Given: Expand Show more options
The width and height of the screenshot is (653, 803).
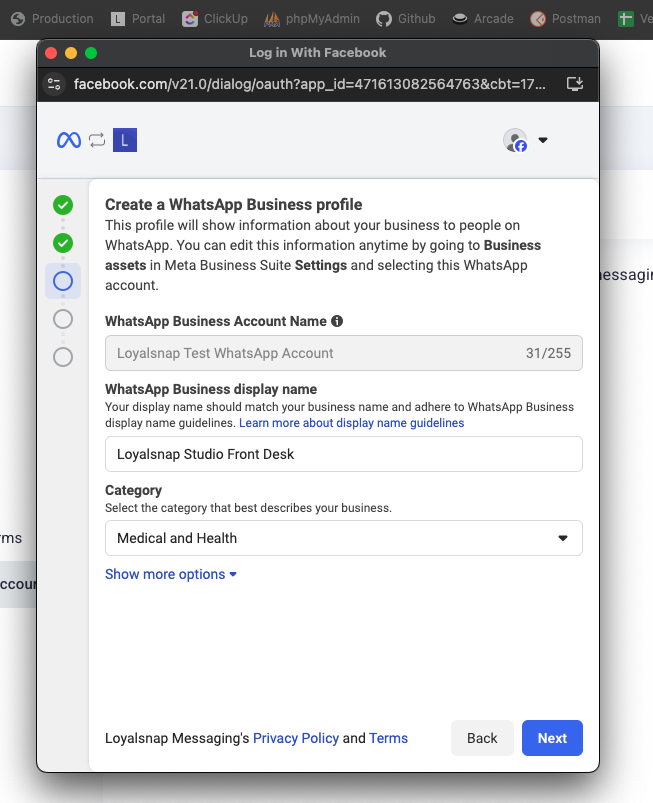Looking at the screenshot, I should tap(171, 574).
